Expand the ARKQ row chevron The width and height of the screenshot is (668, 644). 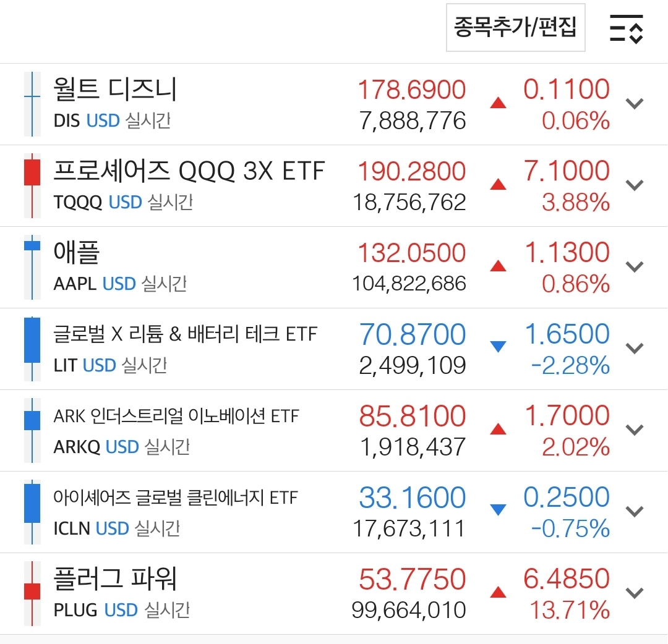point(635,430)
